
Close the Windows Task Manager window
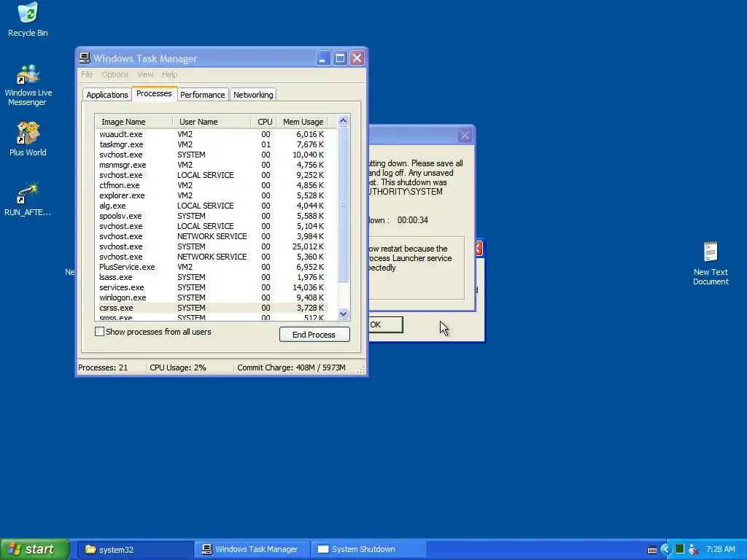point(357,58)
